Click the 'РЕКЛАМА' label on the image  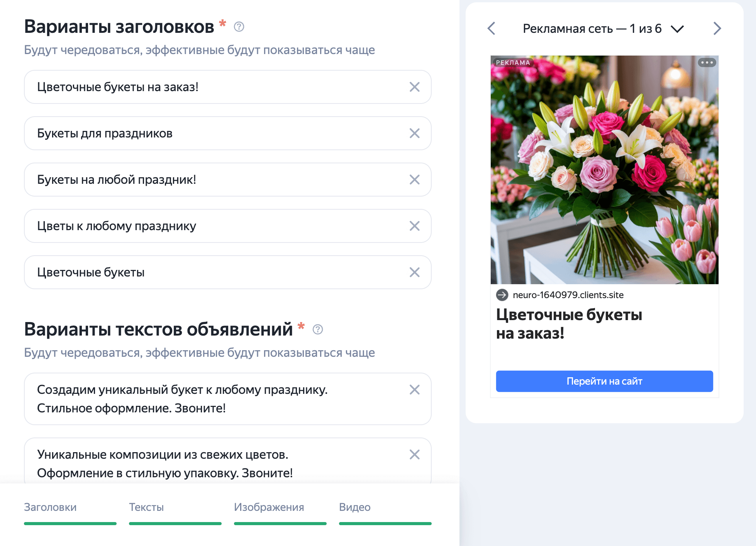point(513,63)
